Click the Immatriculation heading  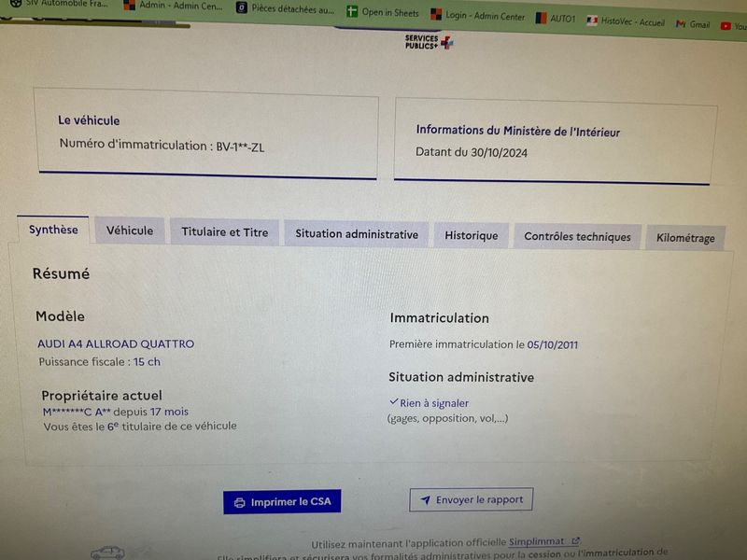439,318
